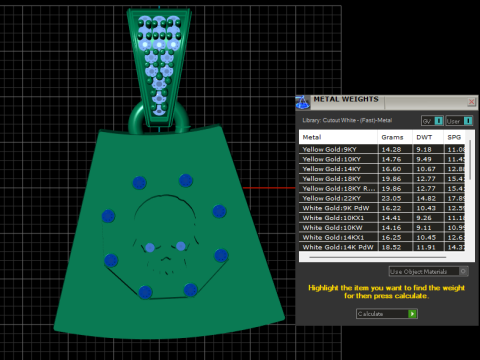This screenshot has width=480, height=360.
Task: Select the Yellow Gold:9KY row
Action: pyautogui.click(x=382, y=149)
